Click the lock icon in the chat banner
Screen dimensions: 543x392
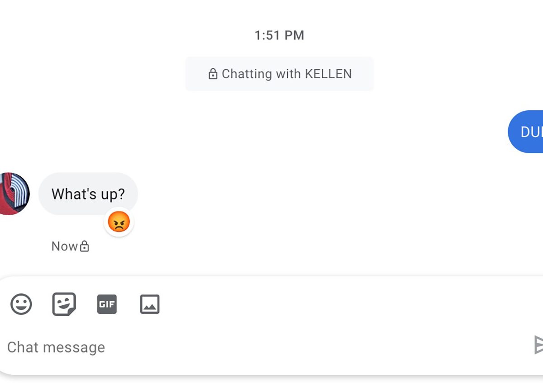213,74
